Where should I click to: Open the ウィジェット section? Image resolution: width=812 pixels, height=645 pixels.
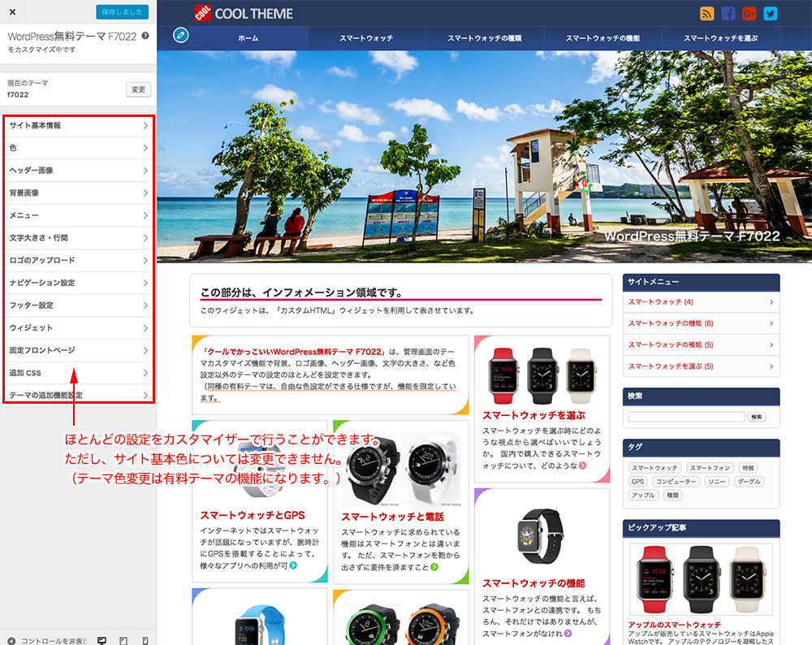(x=79, y=328)
